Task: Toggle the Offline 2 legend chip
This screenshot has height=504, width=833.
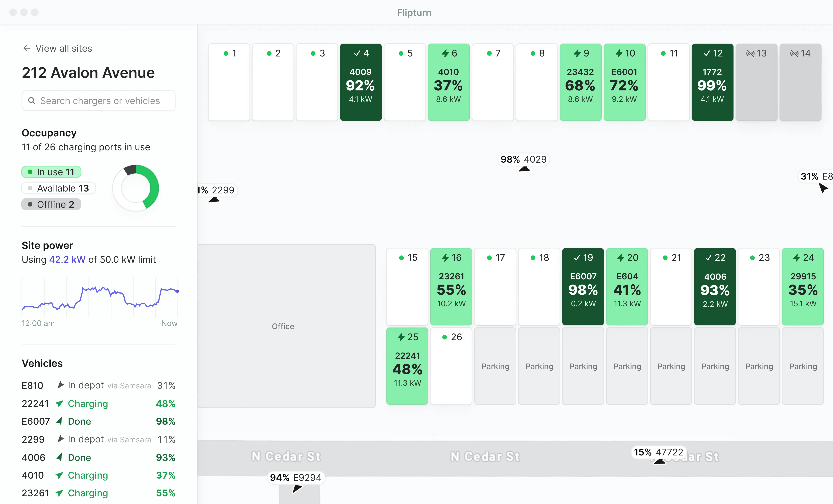Action: click(51, 204)
